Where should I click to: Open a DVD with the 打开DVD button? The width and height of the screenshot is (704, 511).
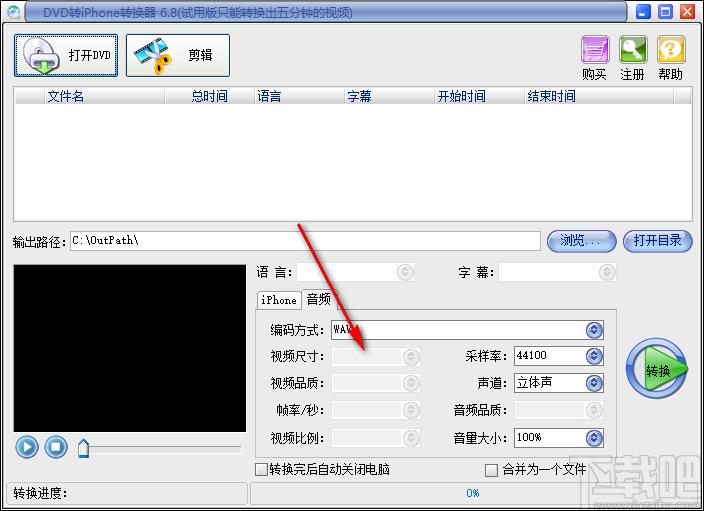(66, 55)
